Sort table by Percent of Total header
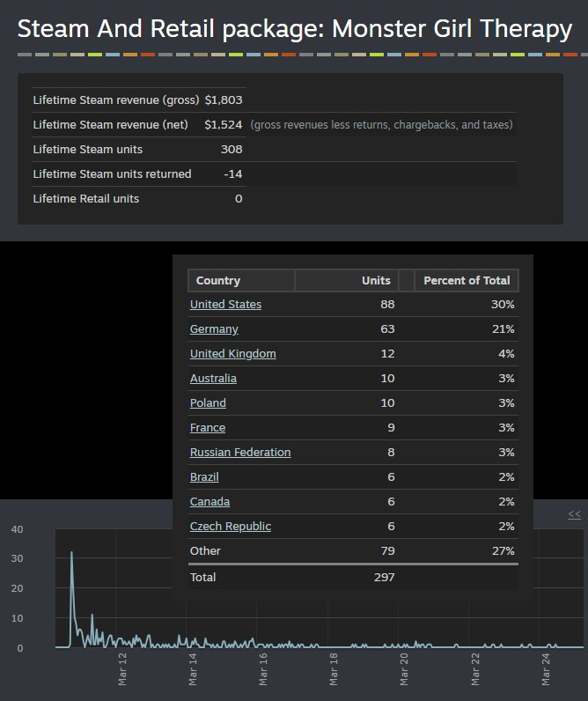Screen dimensions: 588x701 click(x=467, y=280)
